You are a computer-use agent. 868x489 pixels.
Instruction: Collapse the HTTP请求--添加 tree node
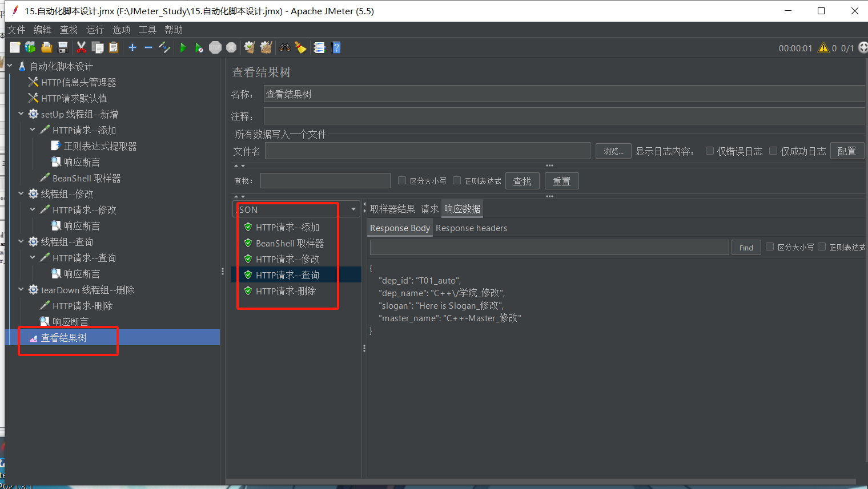pyautogui.click(x=33, y=130)
